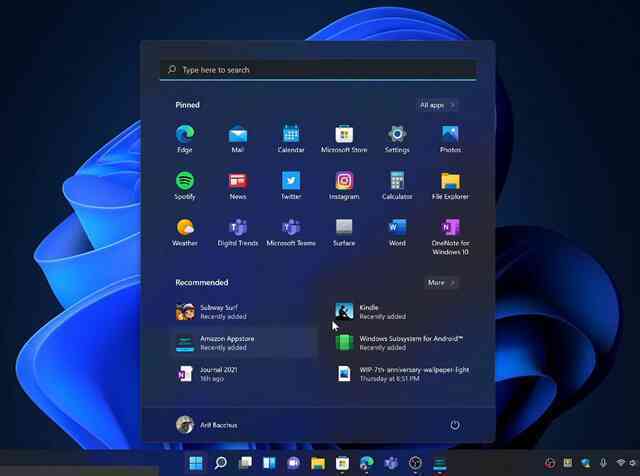This screenshot has height=476, width=640.
Task: Launch the pinned Mail app
Action: pos(238,139)
